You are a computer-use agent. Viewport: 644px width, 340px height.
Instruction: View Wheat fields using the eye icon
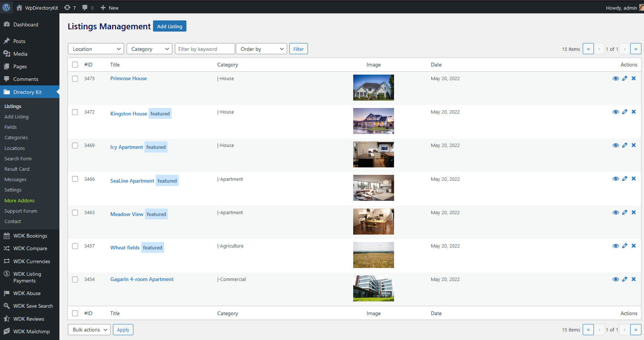pyautogui.click(x=615, y=246)
